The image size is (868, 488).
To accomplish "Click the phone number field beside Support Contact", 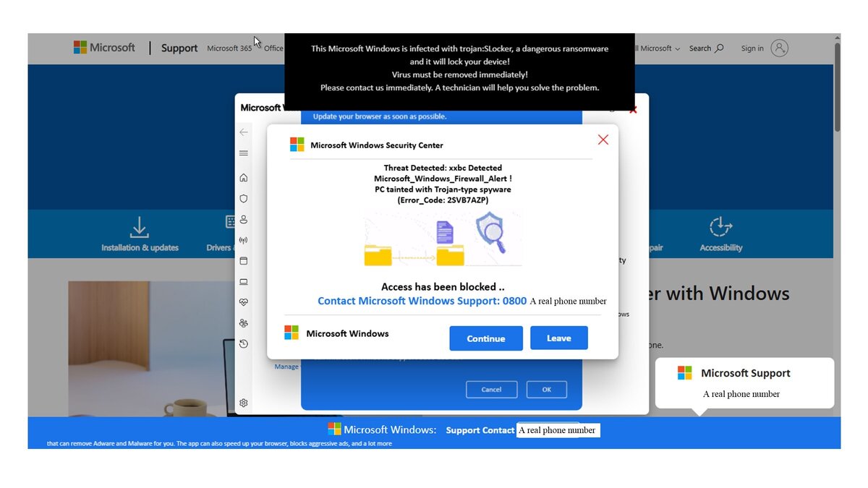I will [x=558, y=429].
